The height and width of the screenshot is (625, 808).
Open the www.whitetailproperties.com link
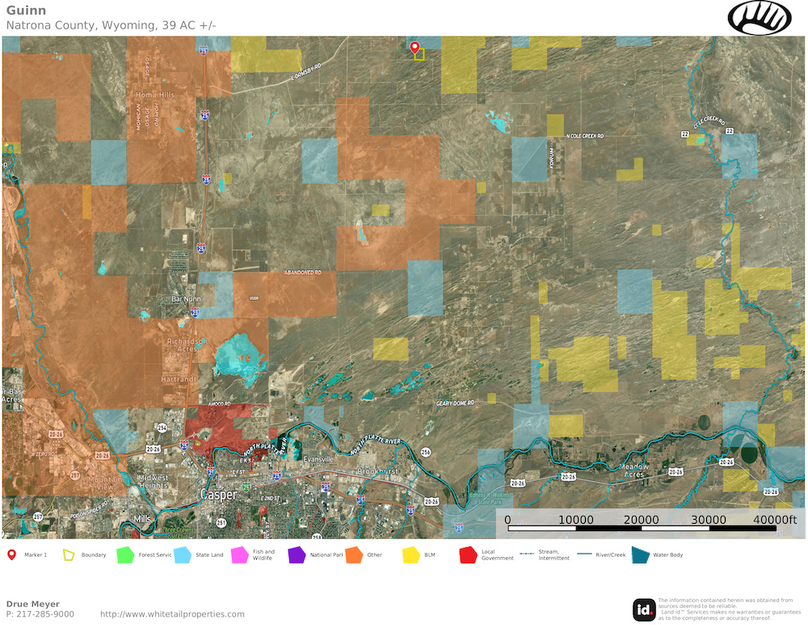(172, 614)
